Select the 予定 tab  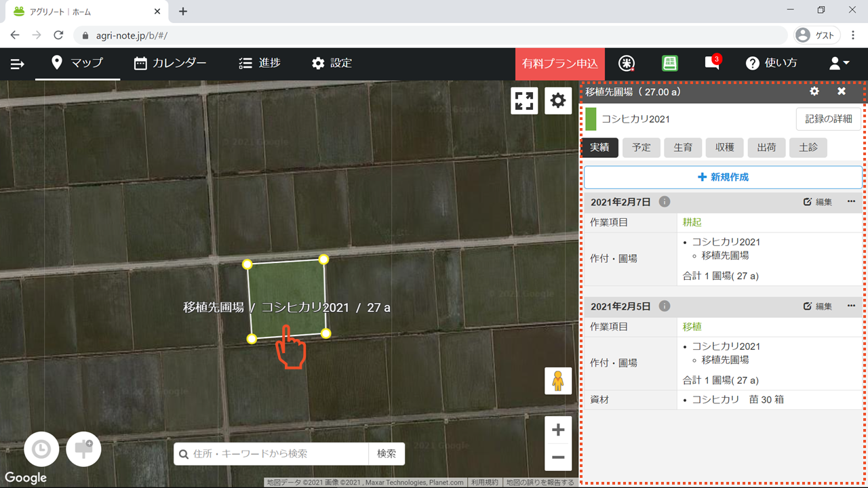[x=642, y=147]
